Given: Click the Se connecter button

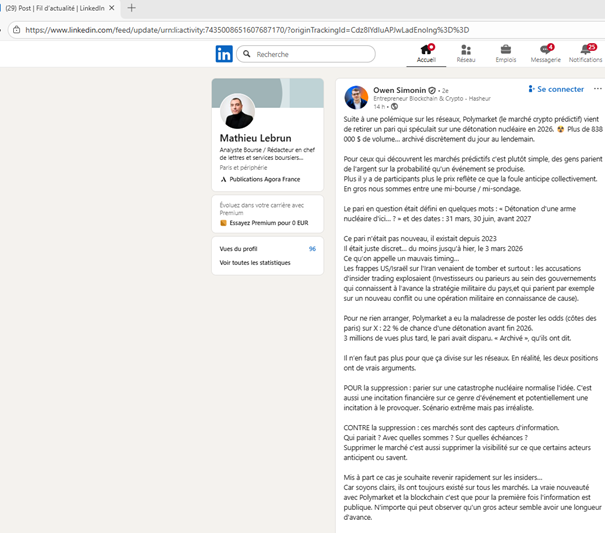Looking at the screenshot, I should click(556, 89).
